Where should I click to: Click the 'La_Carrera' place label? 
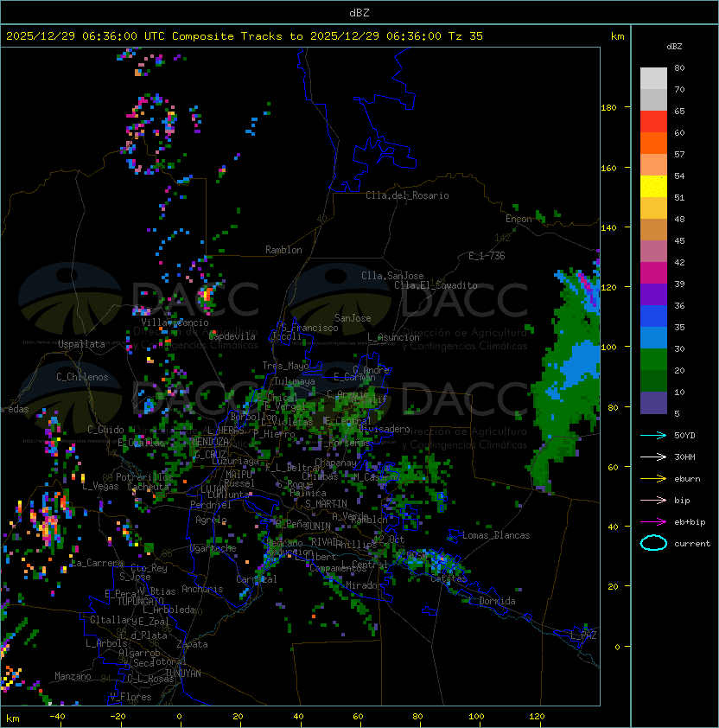click(x=97, y=563)
